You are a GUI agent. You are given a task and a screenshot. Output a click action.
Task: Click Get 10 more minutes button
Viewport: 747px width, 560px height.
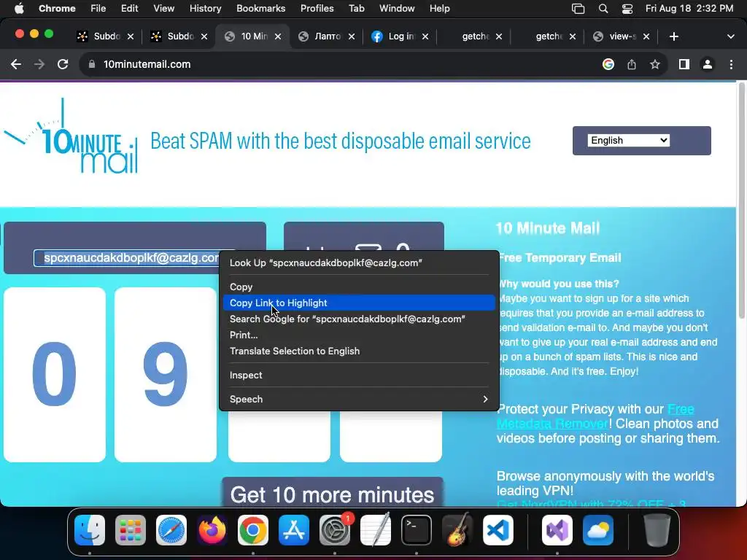tap(332, 492)
